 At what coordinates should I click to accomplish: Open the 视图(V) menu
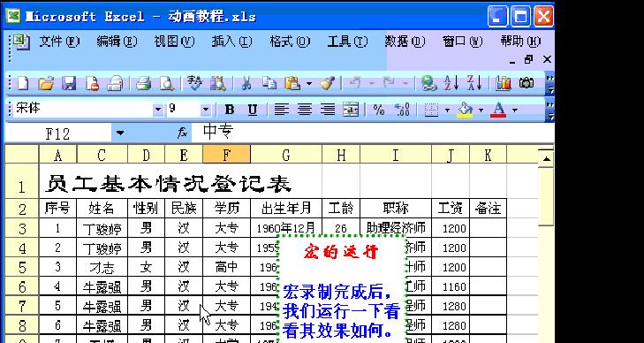click(x=175, y=42)
